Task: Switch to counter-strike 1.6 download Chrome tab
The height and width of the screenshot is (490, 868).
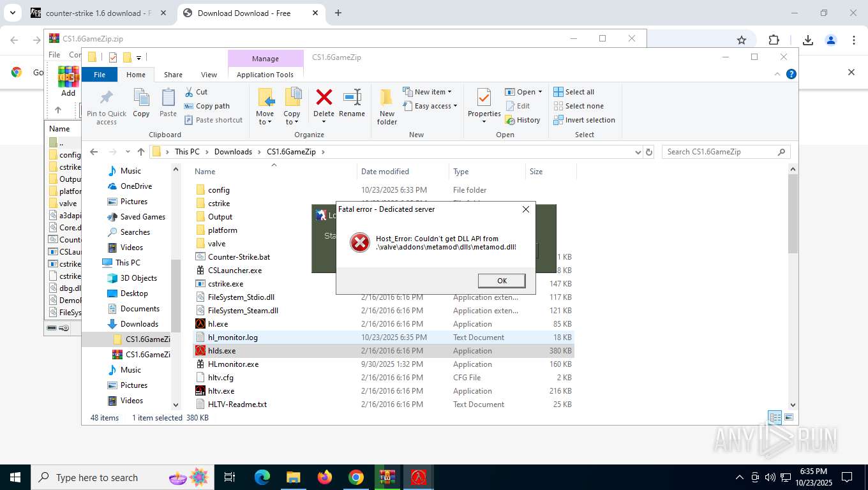Action: (x=98, y=13)
